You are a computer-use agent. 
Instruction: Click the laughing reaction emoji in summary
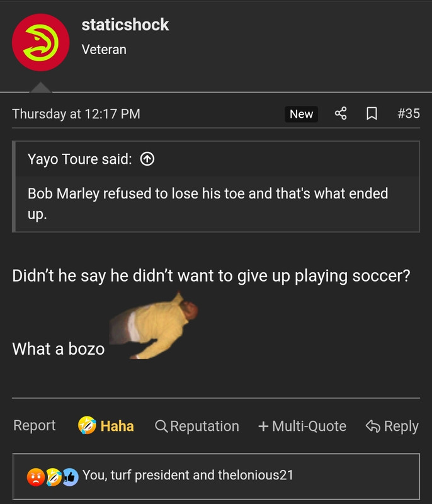(54, 477)
